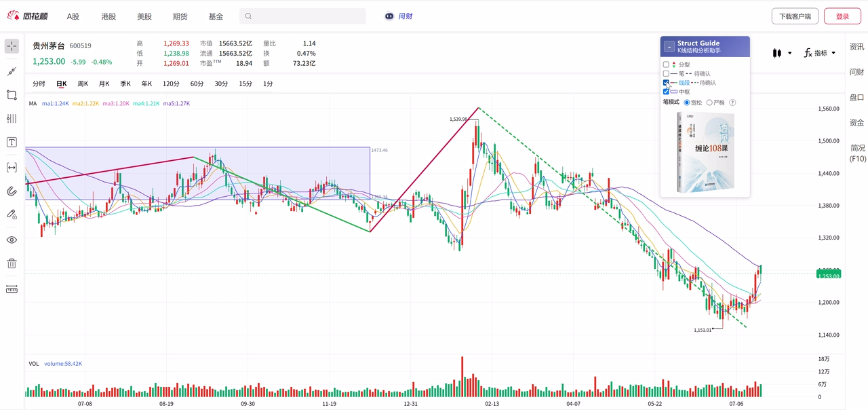Image resolution: width=868 pixels, height=410 pixels.
Task: Switch to the 日K tab
Action: (x=62, y=83)
